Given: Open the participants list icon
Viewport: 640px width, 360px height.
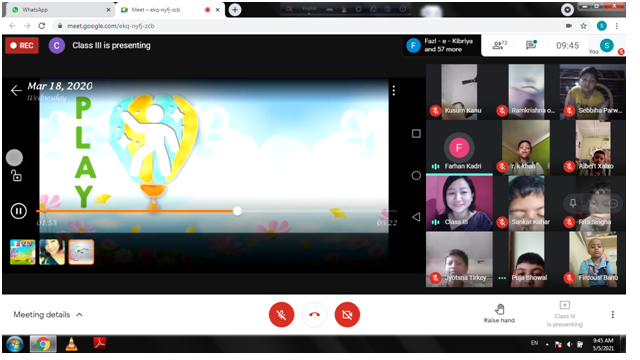Looking at the screenshot, I should (x=499, y=45).
